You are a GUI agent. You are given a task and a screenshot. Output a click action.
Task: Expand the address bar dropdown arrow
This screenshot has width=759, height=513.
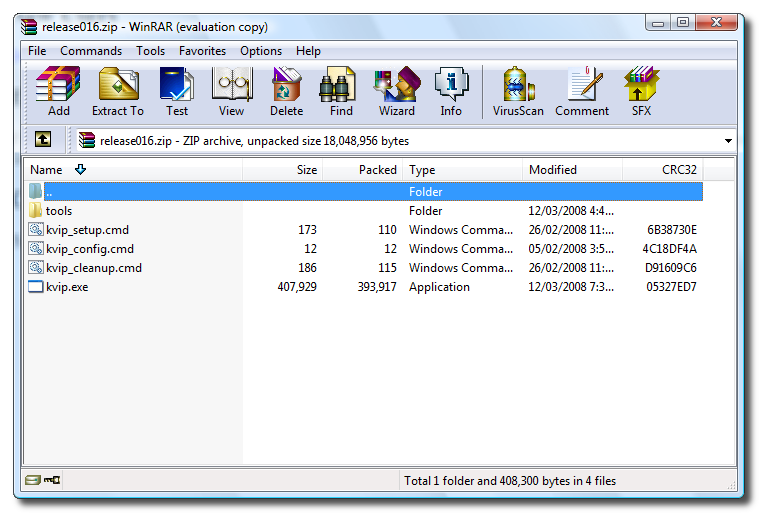click(x=728, y=141)
